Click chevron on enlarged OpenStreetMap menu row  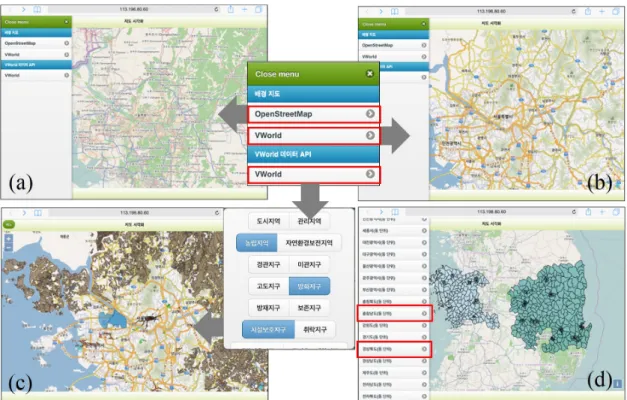[x=370, y=114]
